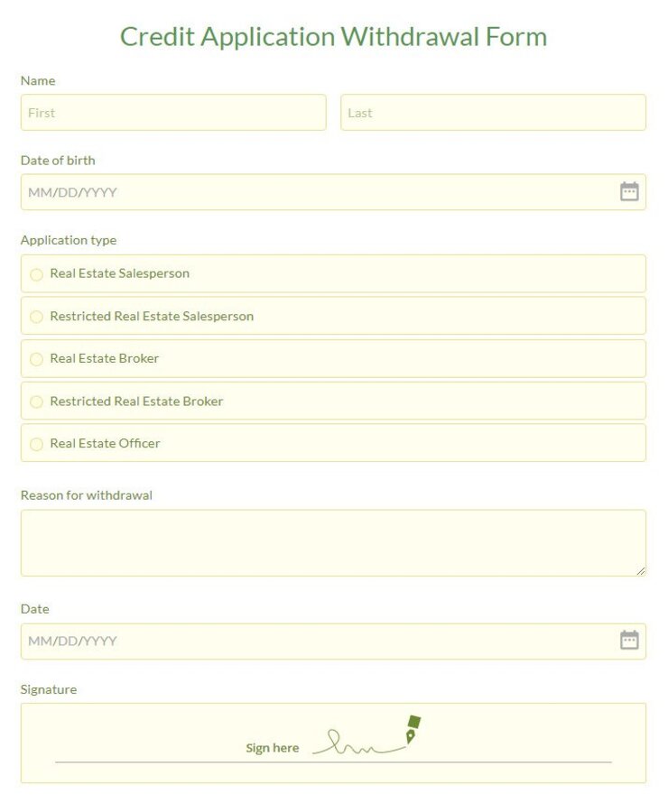The image size is (668, 812).
Task: Click the signature line area
Action: (x=333, y=761)
